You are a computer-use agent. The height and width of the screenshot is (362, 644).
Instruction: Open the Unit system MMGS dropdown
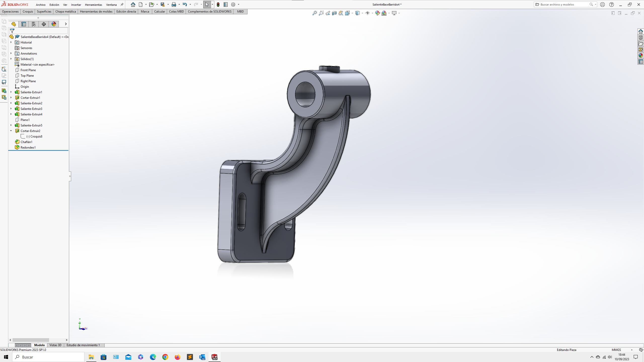[631, 350]
